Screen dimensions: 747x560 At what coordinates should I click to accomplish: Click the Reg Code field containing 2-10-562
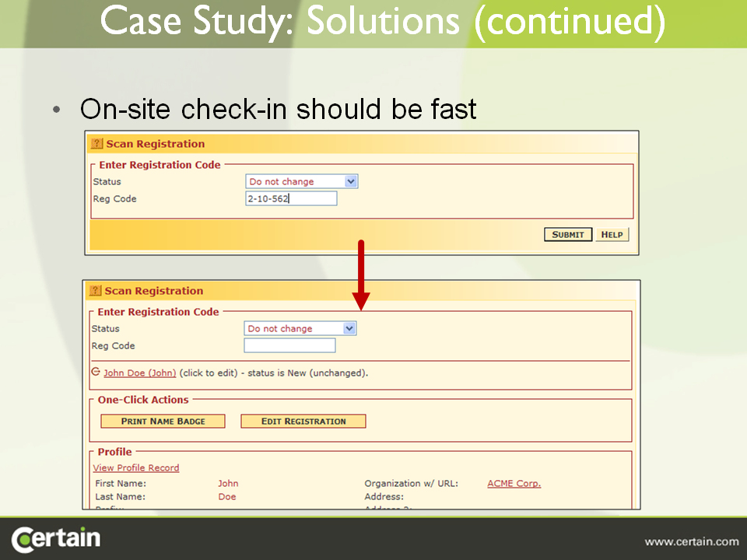click(291, 198)
